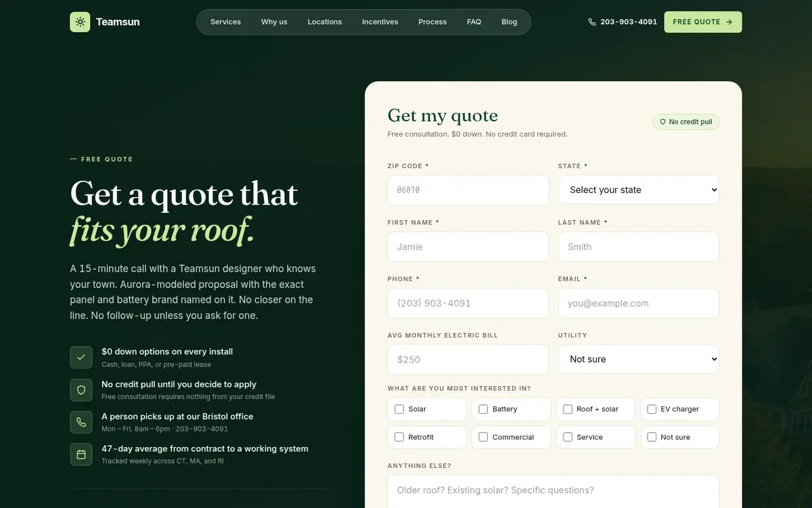
Task: Click the FREE QUOTE button in header
Action: [x=703, y=22]
